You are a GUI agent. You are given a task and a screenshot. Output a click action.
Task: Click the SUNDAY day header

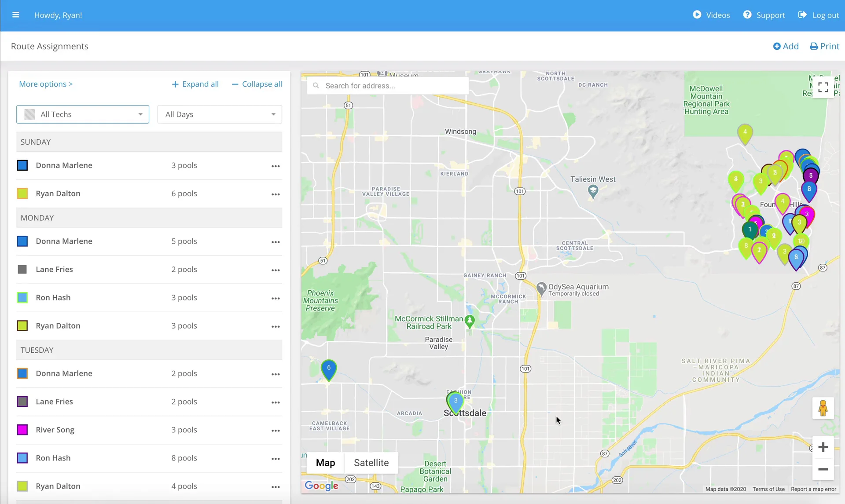click(149, 142)
